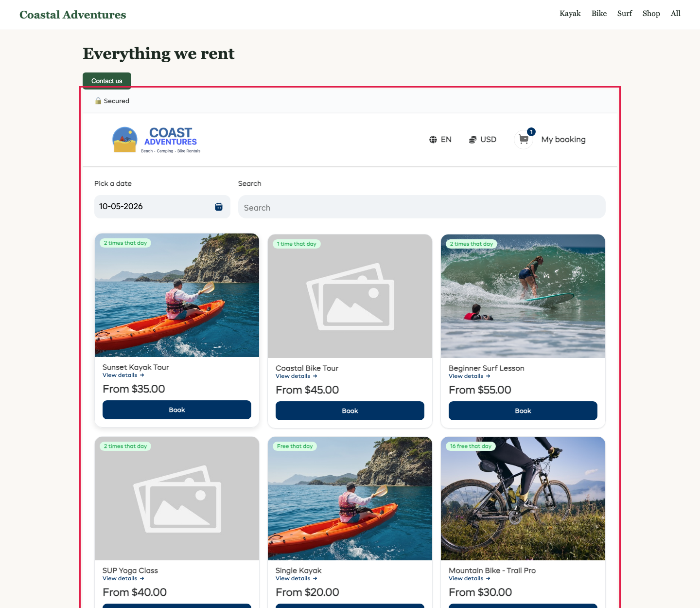Click the '1 time that day' badge
700x608 pixels.
(297, 244)
